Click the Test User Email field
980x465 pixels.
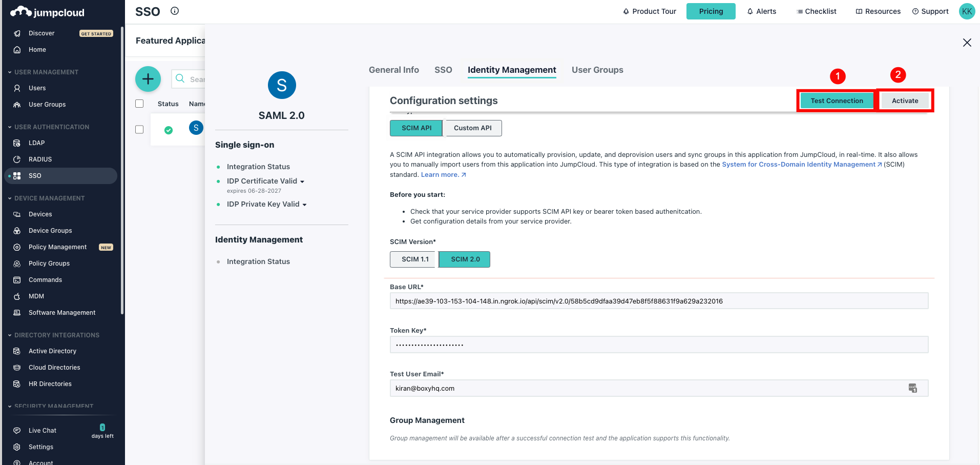coord(659,388)
